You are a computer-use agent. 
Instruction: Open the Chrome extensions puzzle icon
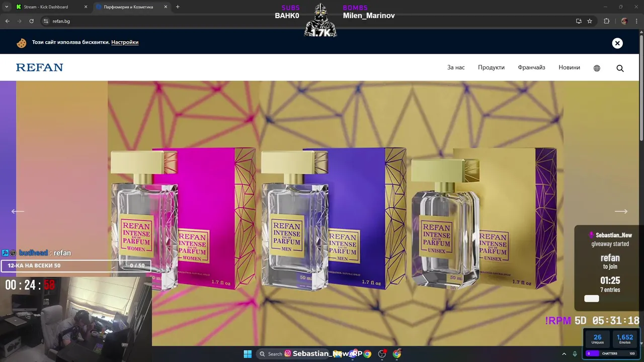(606, 21)
